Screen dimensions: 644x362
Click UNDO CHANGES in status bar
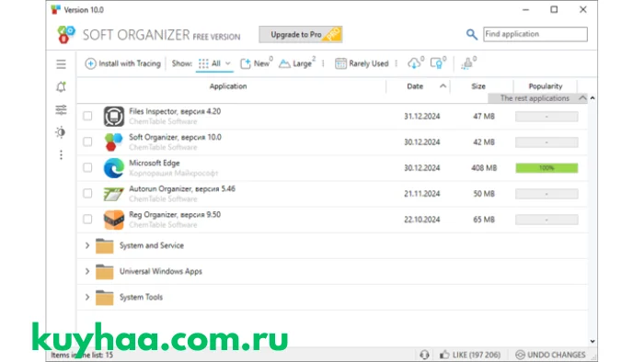(550, 355)
